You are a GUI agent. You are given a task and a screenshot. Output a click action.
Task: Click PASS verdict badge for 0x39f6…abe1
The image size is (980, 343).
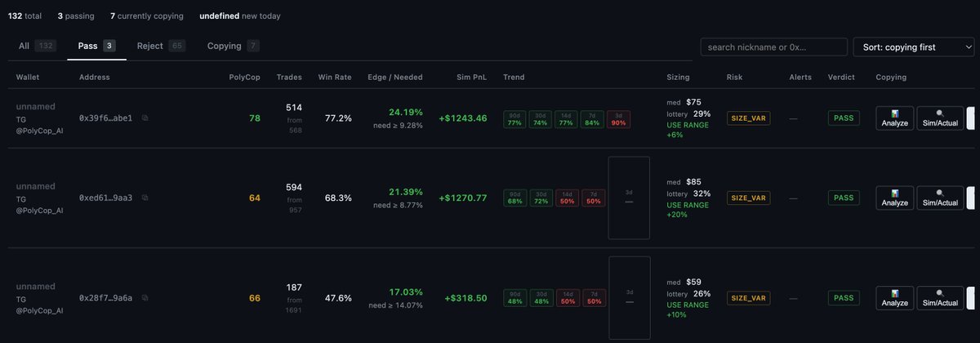tap(844, 118)
